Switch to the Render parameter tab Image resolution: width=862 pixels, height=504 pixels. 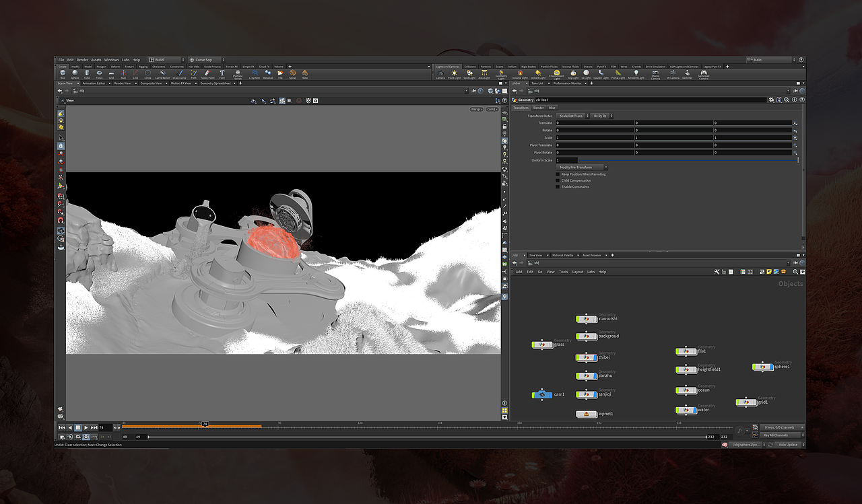pyautogui.click(x=539, y=108)
